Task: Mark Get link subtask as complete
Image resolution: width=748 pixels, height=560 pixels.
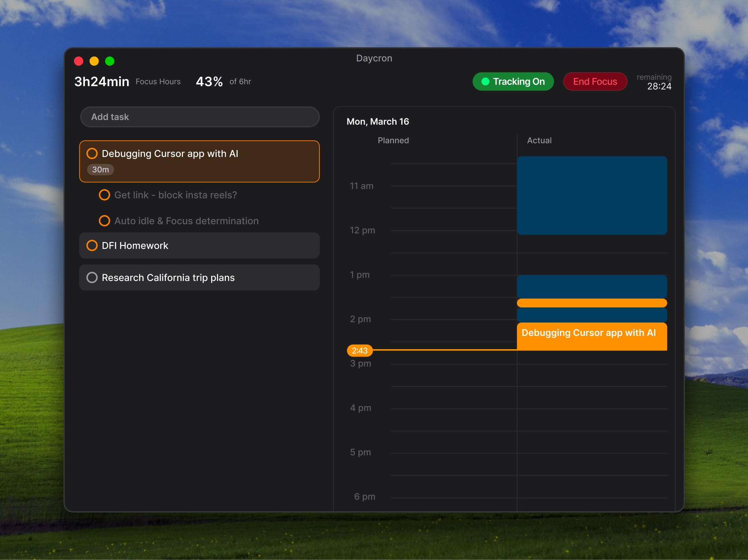Action: [x=104, y=195]
